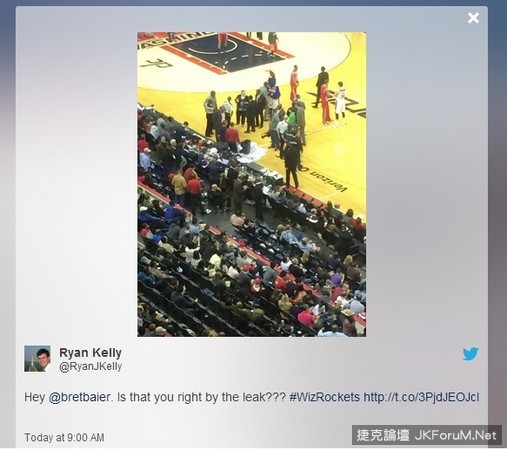
Task: Open the @bretbaier mention
Action: point(79,397)
